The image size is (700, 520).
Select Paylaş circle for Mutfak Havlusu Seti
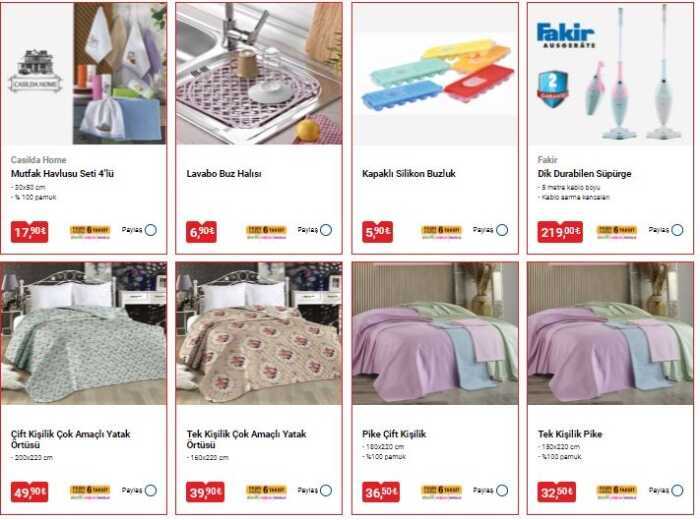click(x=151, y=230)
